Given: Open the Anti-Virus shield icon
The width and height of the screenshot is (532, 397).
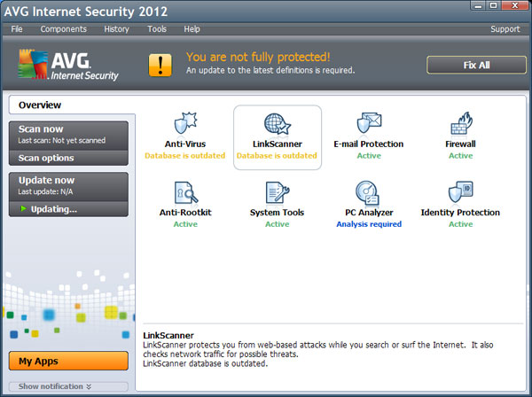Looking at the screenshot, I should point(185,123).
